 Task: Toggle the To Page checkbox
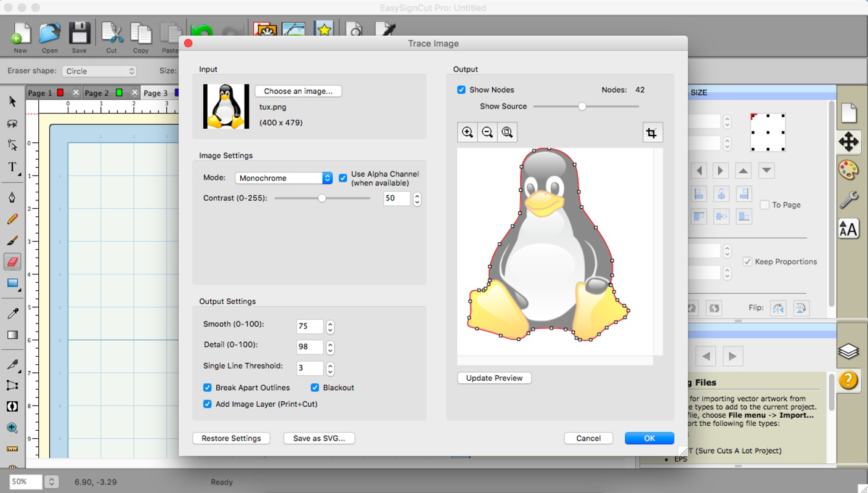pyautogui.click(x=765, y=205)
